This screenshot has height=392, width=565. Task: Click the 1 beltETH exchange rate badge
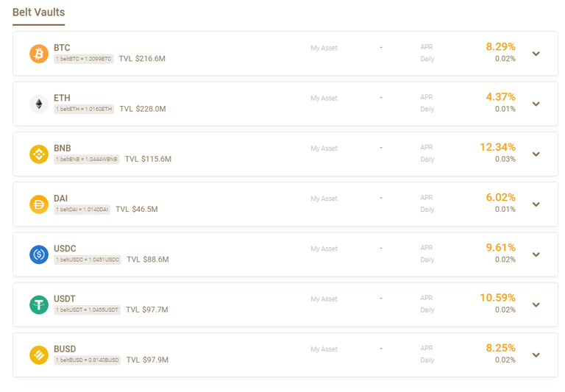click(x=84, y=109)
